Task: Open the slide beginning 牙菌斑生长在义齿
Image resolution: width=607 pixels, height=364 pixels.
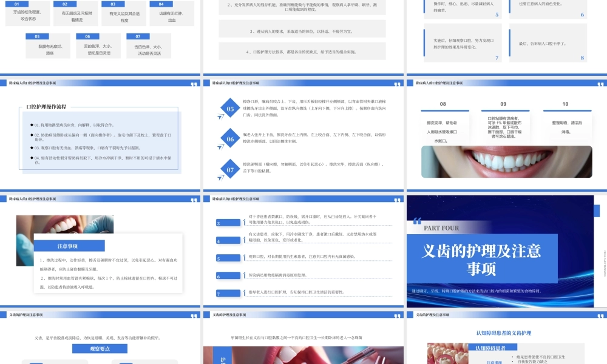Action: click(303, 338)
